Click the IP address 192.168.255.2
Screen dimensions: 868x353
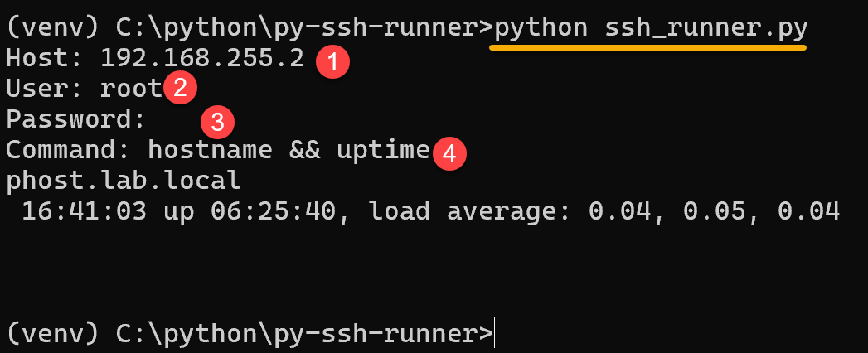click(202, 59)
